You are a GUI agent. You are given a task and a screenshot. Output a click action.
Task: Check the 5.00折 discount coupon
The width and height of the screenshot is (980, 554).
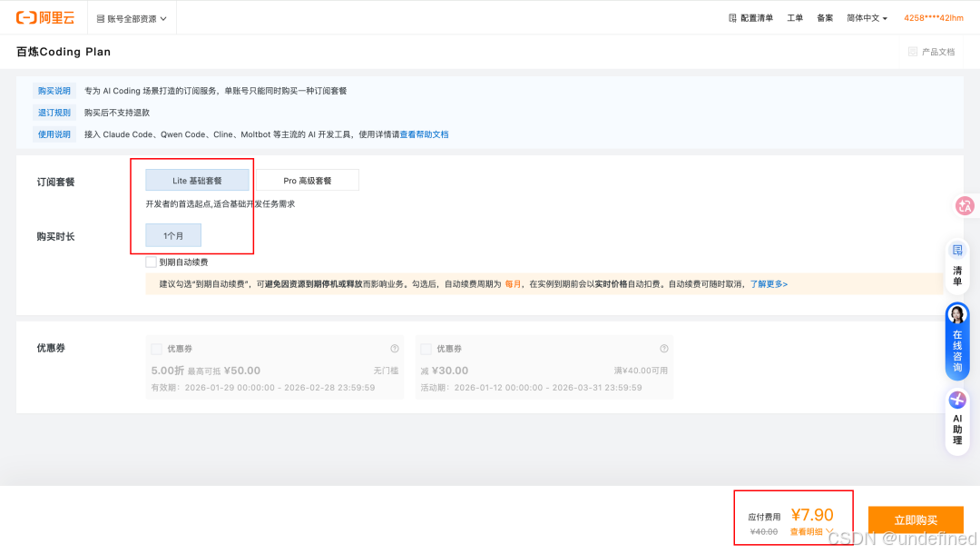(x=155, y=348)
